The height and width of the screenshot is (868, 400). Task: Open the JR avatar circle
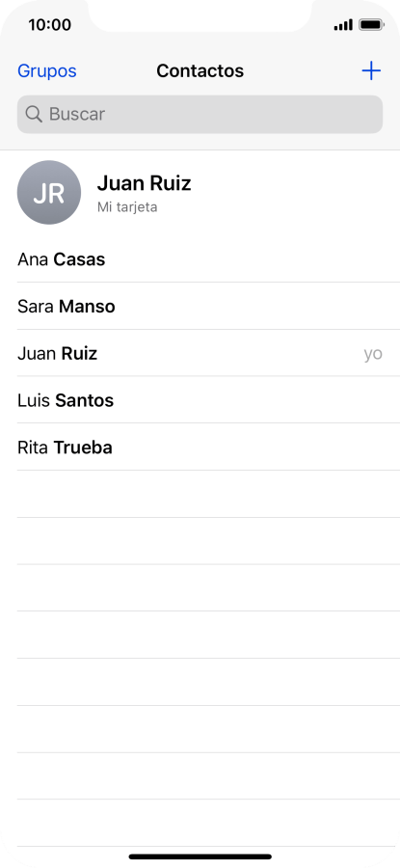(49, 192)
